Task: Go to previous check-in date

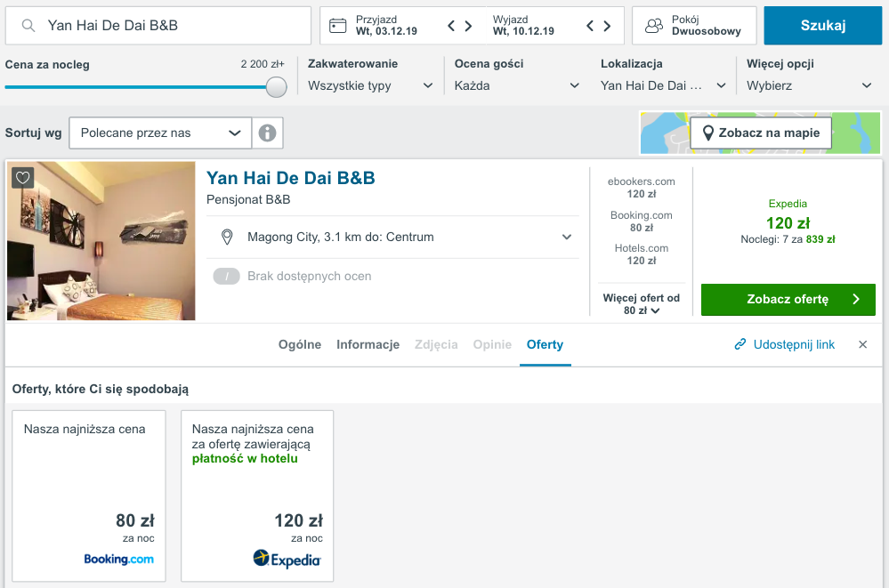Action: (451, 26)
